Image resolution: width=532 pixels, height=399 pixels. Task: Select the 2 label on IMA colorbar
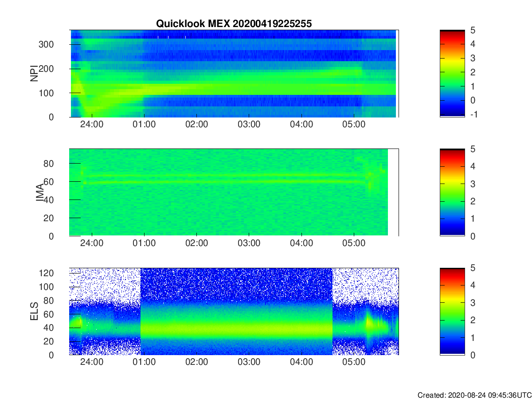click(473, 201)
